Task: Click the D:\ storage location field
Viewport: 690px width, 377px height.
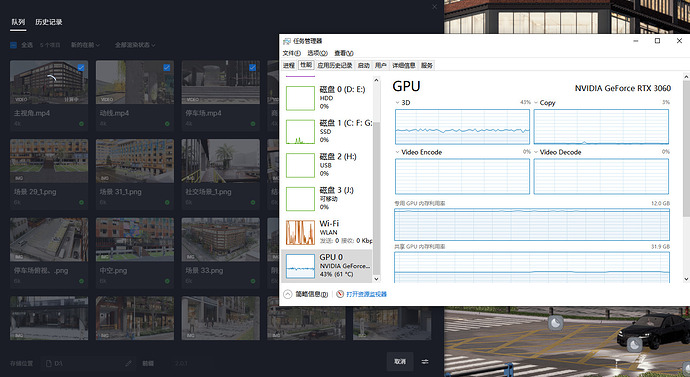Action: point(89,363)
